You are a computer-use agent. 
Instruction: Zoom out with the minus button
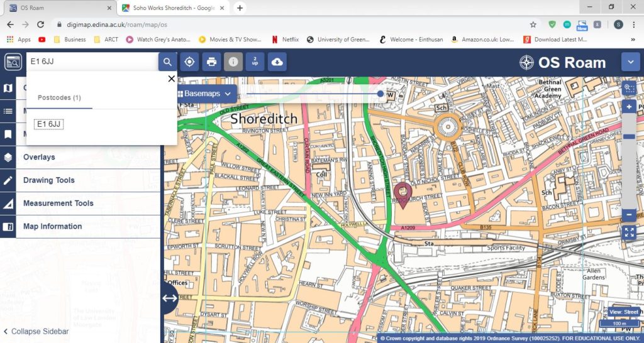629,215
